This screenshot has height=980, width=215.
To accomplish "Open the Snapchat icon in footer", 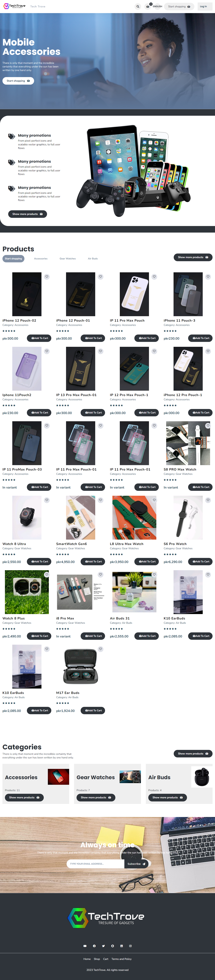I will (x=112, y=946).
